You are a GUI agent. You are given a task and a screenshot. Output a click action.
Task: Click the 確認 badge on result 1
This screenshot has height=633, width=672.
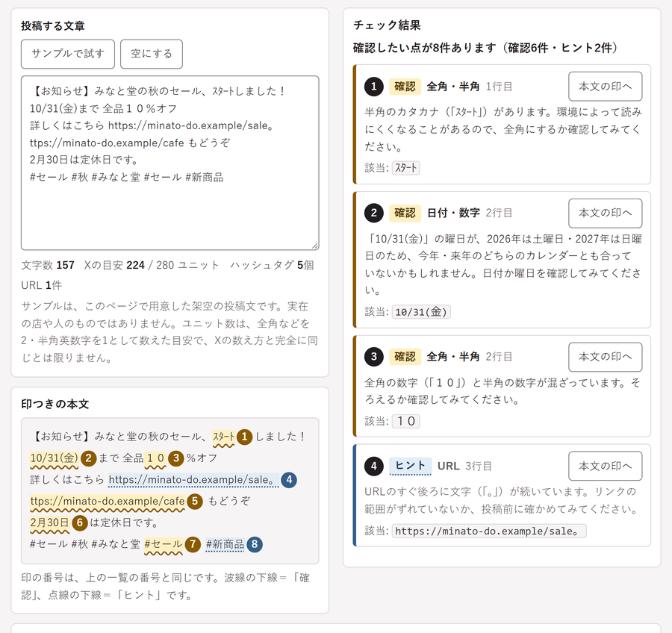click(x=405, y=87)
